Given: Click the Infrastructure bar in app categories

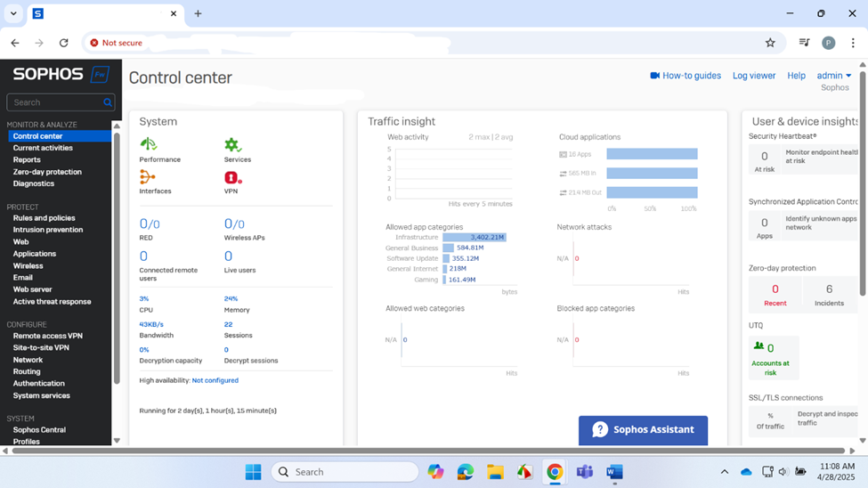Looking at the screenshot, I should click(x=475, y=238).
